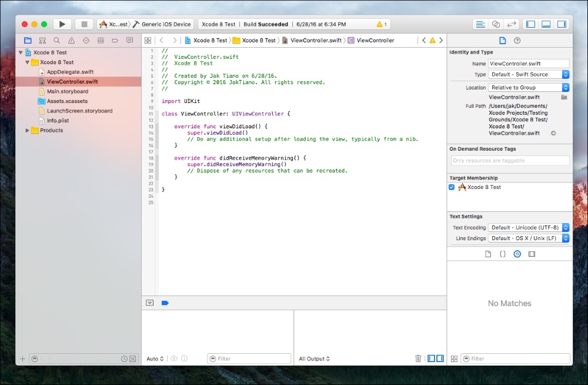Open Object library
This screenshot has height=385, width=588.
(517, 254)
